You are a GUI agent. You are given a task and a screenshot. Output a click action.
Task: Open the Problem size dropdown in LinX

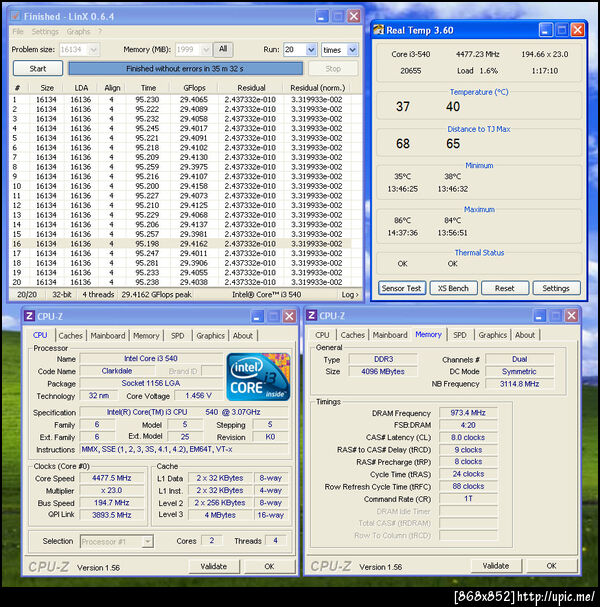[93, 50]
